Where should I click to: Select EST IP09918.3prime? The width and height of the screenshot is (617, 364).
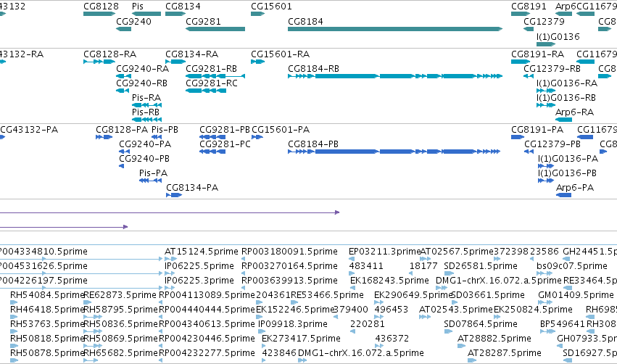(x=293, y=324)
